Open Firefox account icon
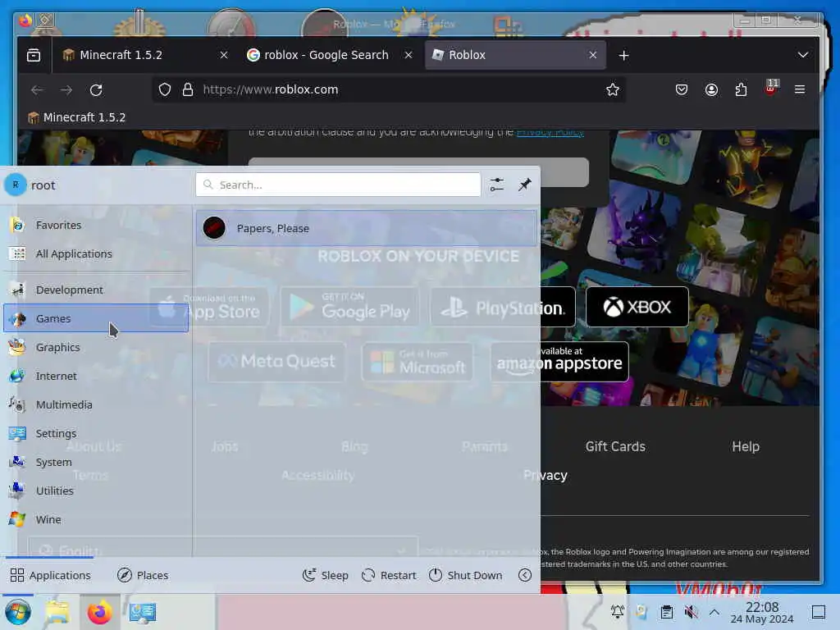 pyautogui.click(x=711, y=89)
